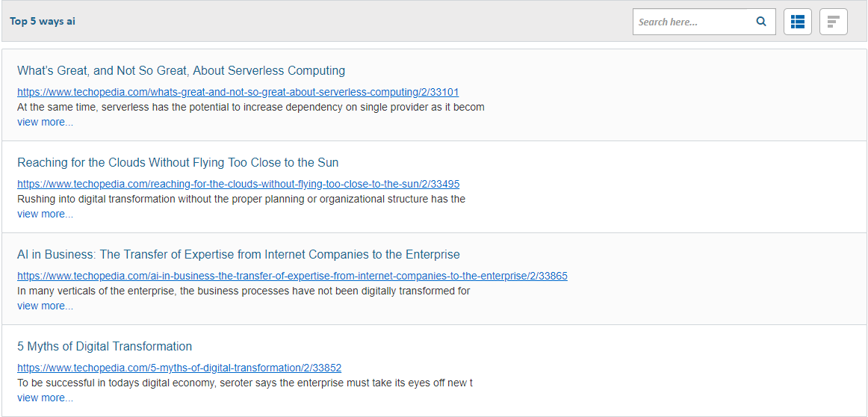
Task: Expand view more under Reaching for the Clouds
Action: 45,214
